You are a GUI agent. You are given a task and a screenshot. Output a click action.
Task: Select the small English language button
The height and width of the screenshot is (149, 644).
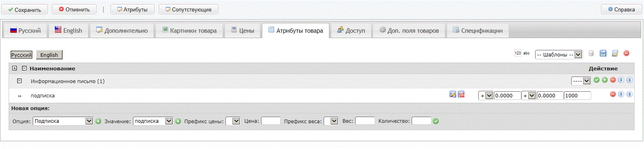pyautogui.click(x=49, y=55)
